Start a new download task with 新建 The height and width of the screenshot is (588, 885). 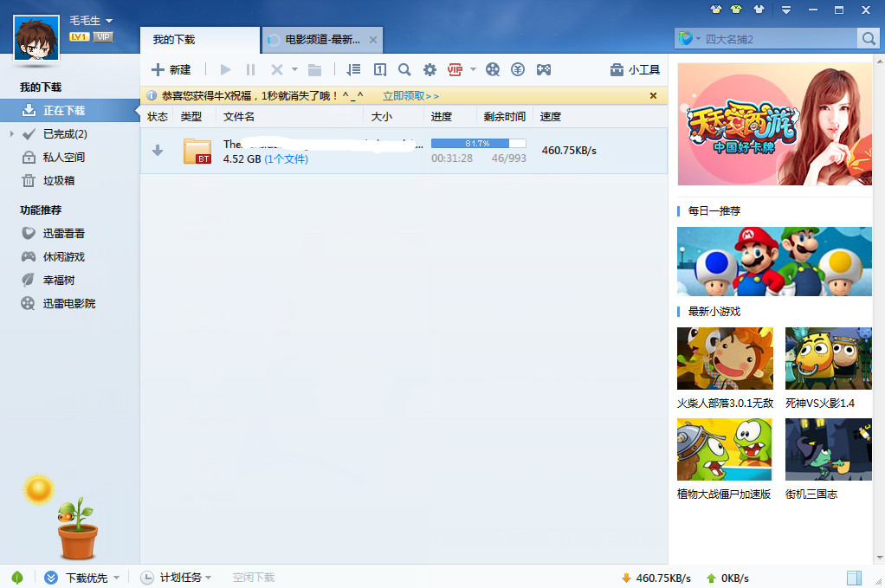click(171, 69)
